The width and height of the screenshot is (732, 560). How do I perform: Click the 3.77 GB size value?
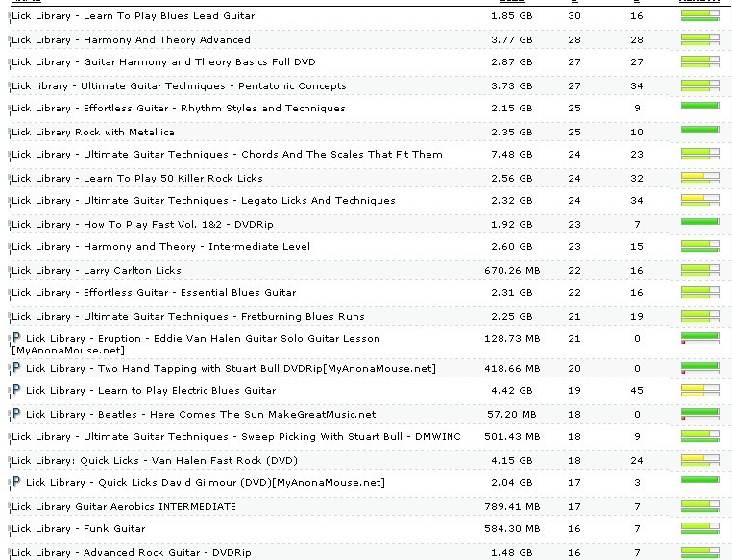[512, 39]
